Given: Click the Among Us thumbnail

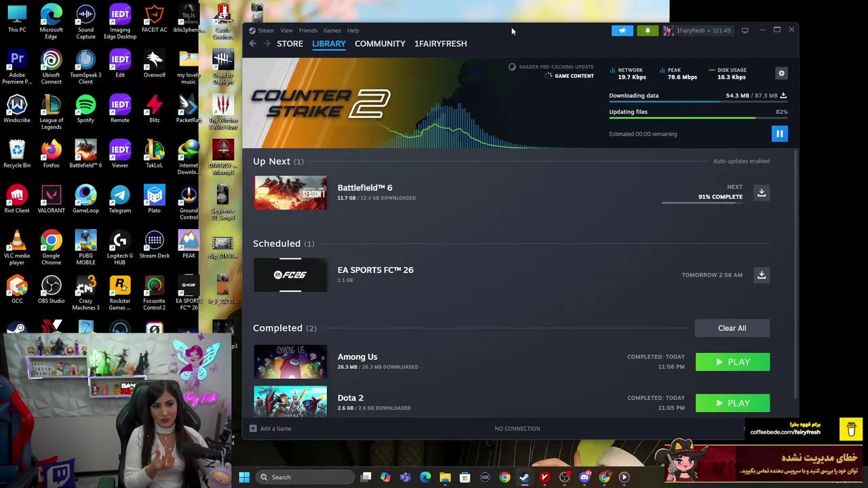Looking at the screenshot, I should [x=290, y=361].
